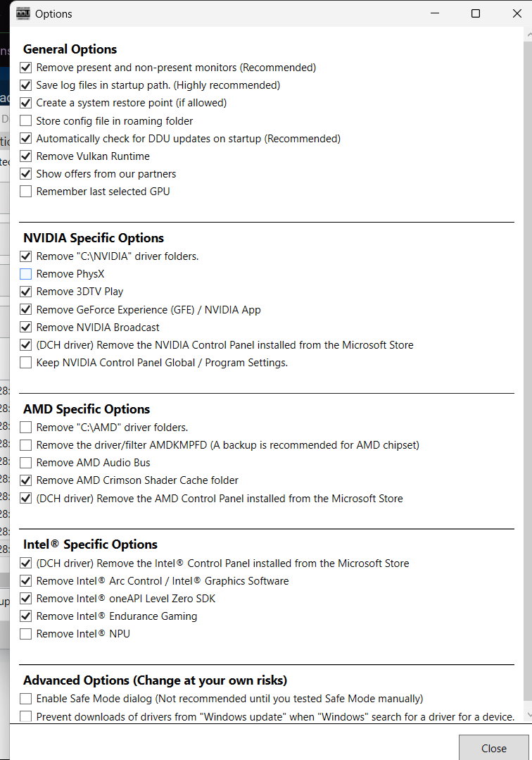
Task: Toggle Create a system restore point
Action: [26, 103]
